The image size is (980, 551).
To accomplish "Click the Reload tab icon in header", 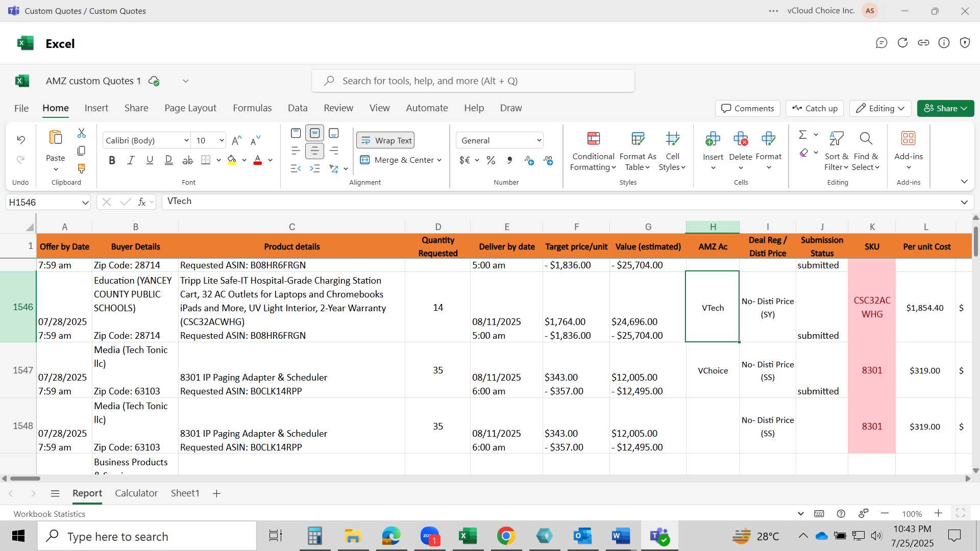I will [902, 43].
